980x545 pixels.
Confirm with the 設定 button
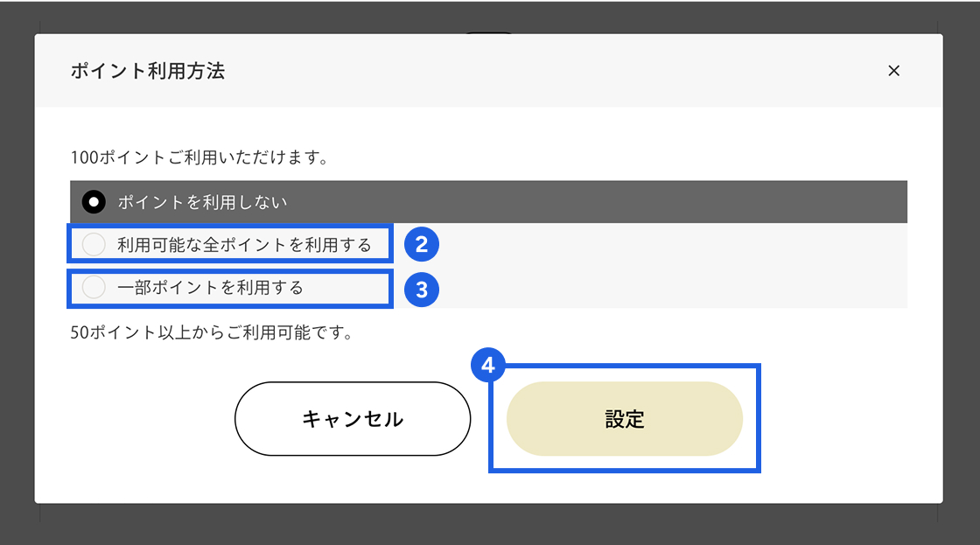point(624,419)
